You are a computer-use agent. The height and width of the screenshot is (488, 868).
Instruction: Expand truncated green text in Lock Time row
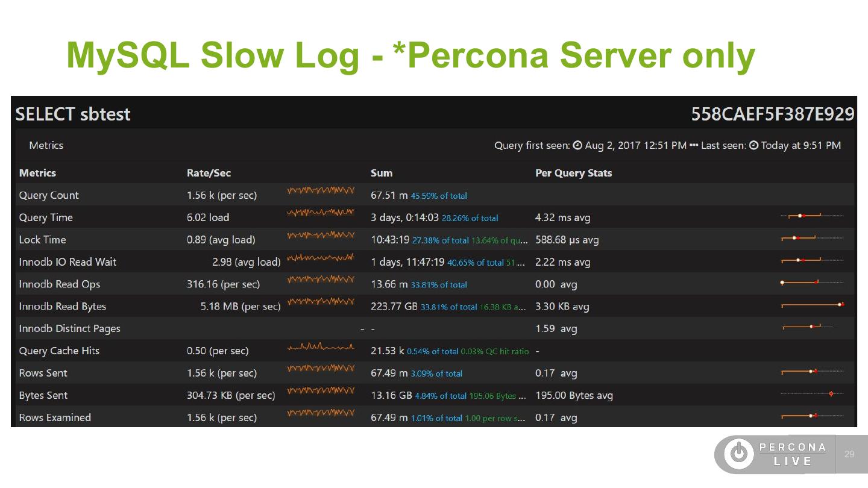click(x=500, y=240)
